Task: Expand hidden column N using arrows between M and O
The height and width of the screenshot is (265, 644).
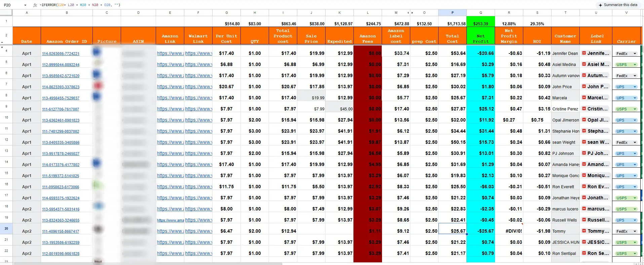Action: (410, 13)
